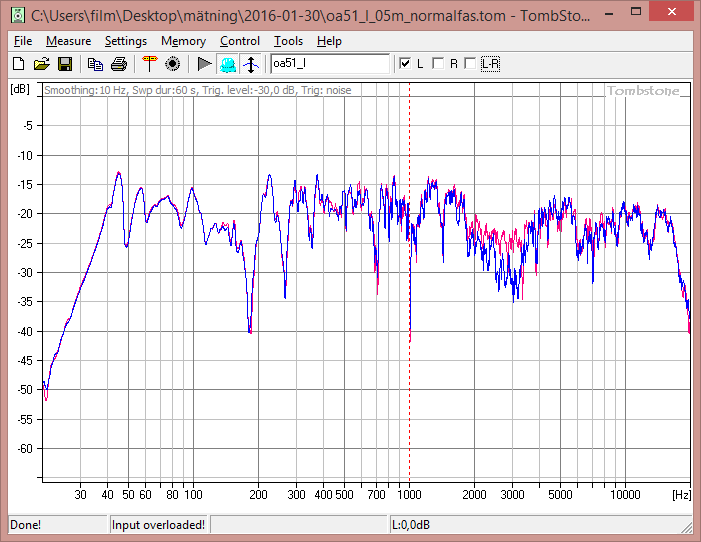Click the smoothing and sweep info text
The image size is (701, 542).
point(198,90)
